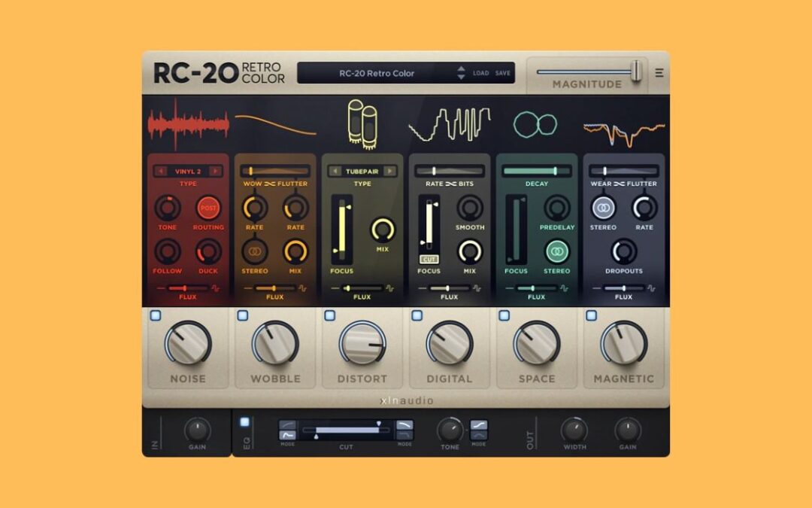Choose next Distort type right of Tubepair
The height and width of the screenshot is (508, 812).
pos(390,171)
